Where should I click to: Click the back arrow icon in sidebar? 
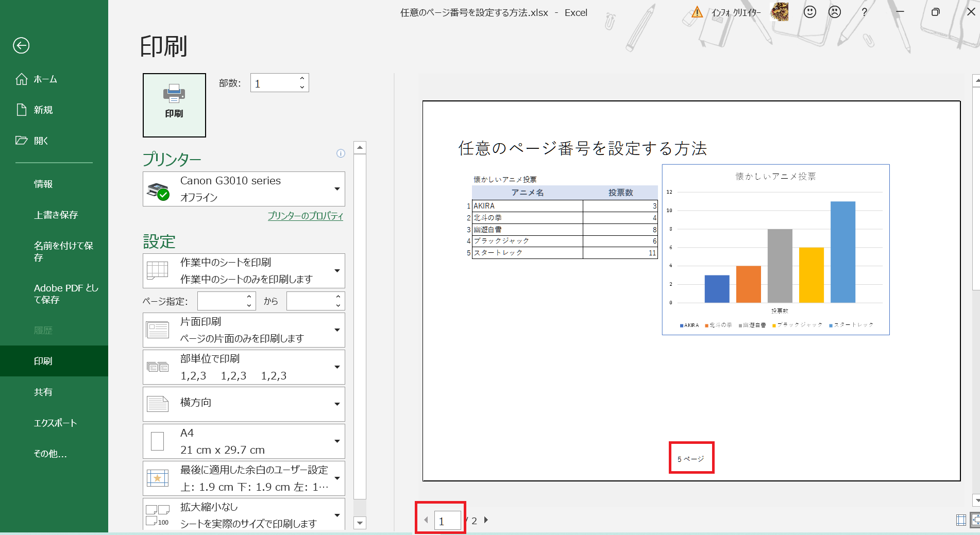click(x=21, y=46)
